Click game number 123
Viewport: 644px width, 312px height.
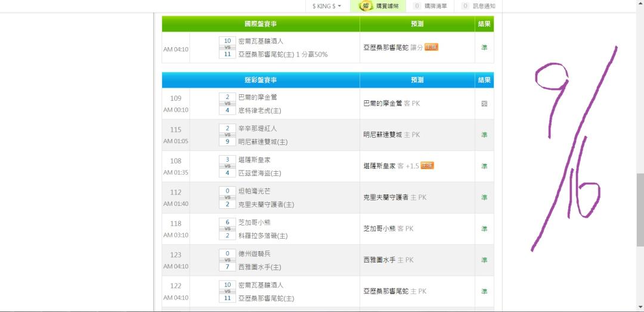pos(176,255)
